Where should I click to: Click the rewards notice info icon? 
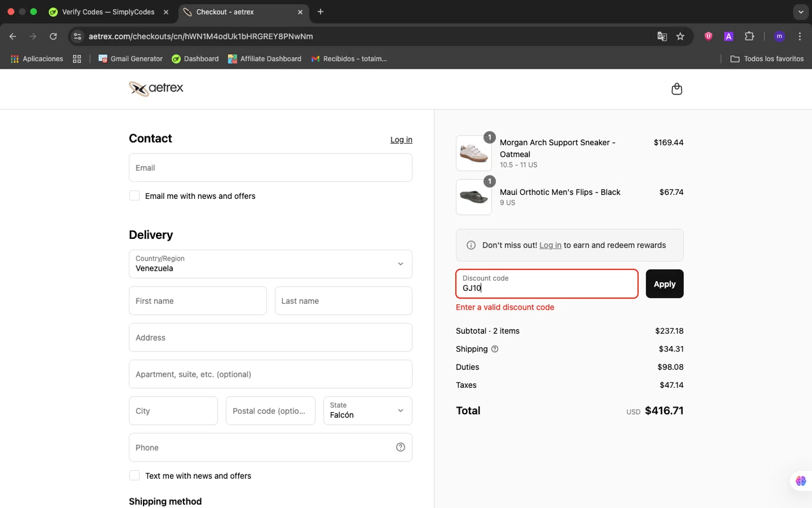pos(471,245)
